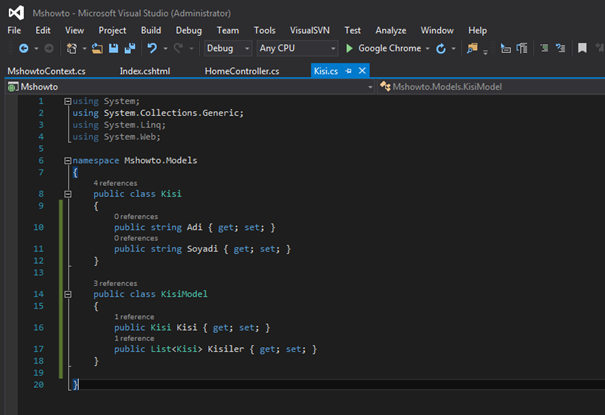The width and height of the screenshot is (605, 415).
Task: Click '1 reference' CodeLens above Kisi property
Action: (x=134, y=317)
